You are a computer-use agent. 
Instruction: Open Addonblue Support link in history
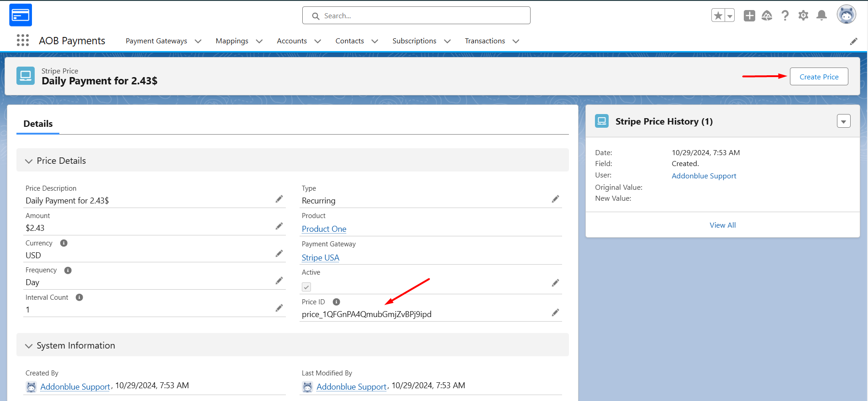[x=704, y=176]
